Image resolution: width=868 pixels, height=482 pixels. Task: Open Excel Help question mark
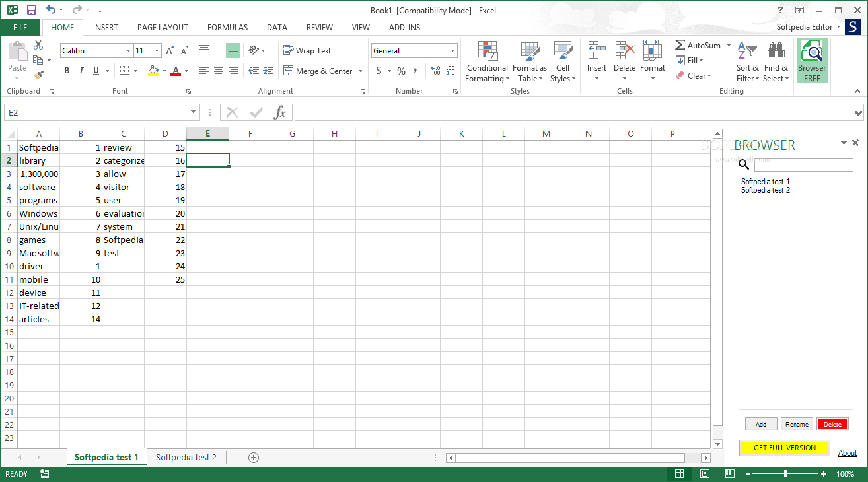780,10
